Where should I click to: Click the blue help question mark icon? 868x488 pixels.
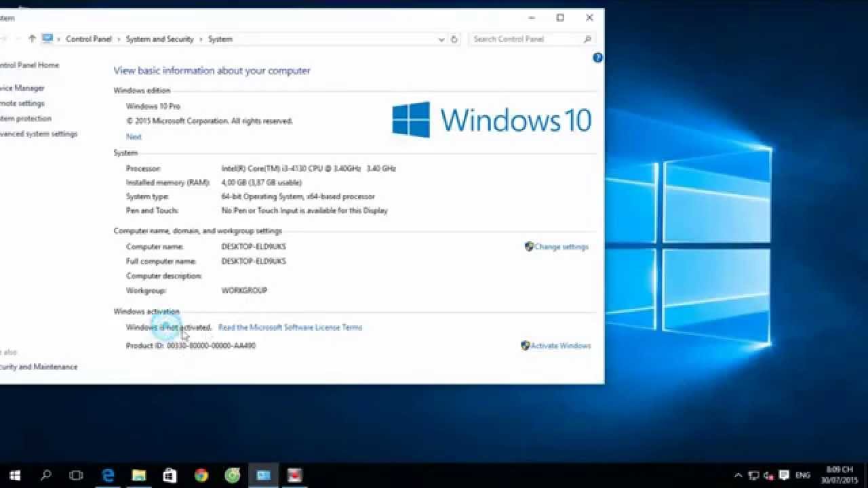click(x=597, y=58)
